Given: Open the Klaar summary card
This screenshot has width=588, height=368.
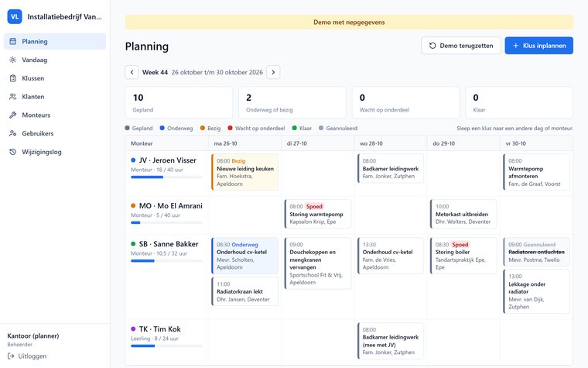Looking at the screenshot, I should 519,102.
